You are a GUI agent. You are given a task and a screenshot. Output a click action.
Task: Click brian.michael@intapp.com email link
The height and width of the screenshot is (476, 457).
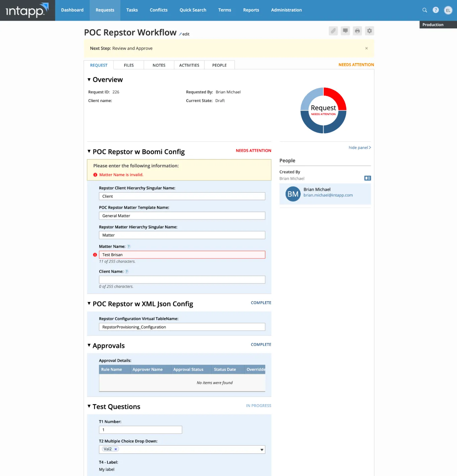click(x=328, y=195)
